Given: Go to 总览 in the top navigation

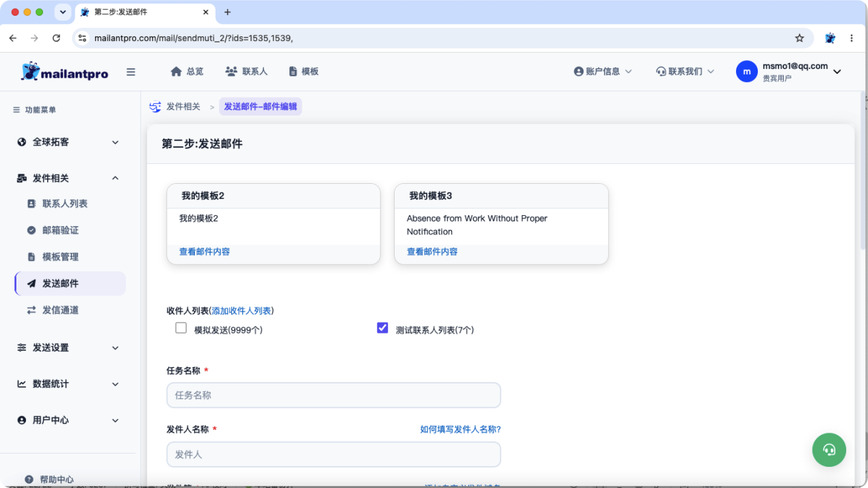Looking at the screenshot, I should tap(187, 71).
